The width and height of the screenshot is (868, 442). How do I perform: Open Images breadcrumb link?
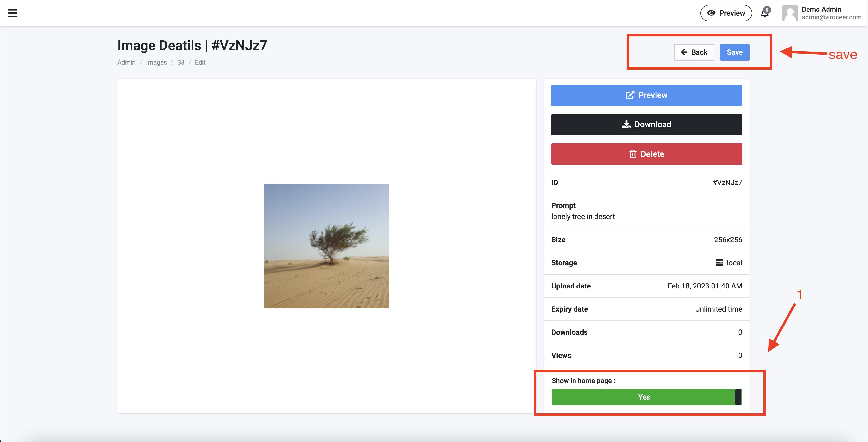[x=156, y=63]
